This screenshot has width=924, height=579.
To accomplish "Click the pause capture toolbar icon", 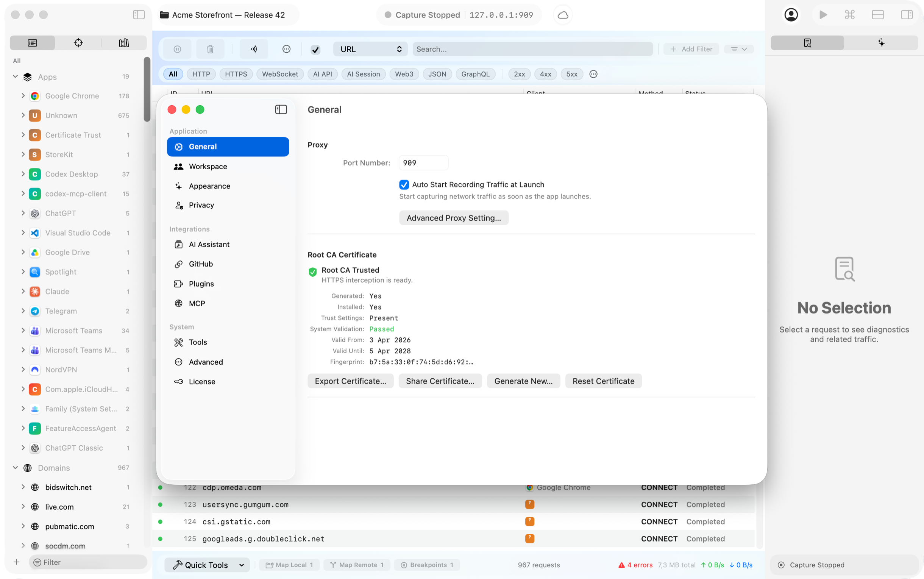I will [x=177, y=49].
